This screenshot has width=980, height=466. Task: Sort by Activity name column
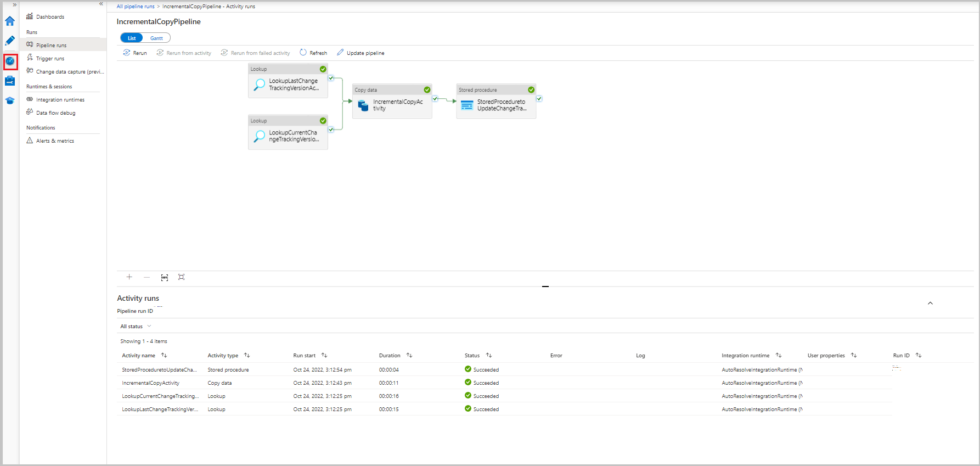pyautogui.click(x=164, y=355)
